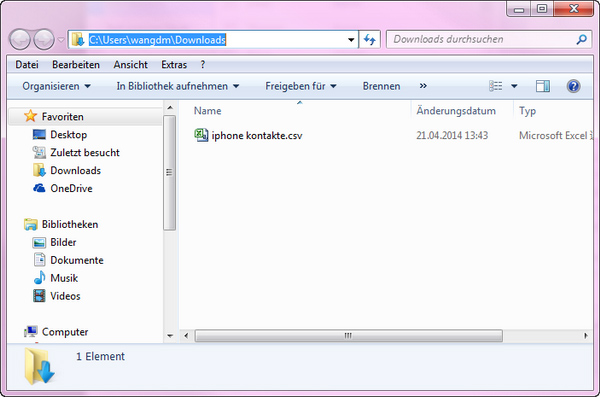The width and height of the screenshot is (600, 397).
Task: Open the Bilder library
Action: [63, 242]
